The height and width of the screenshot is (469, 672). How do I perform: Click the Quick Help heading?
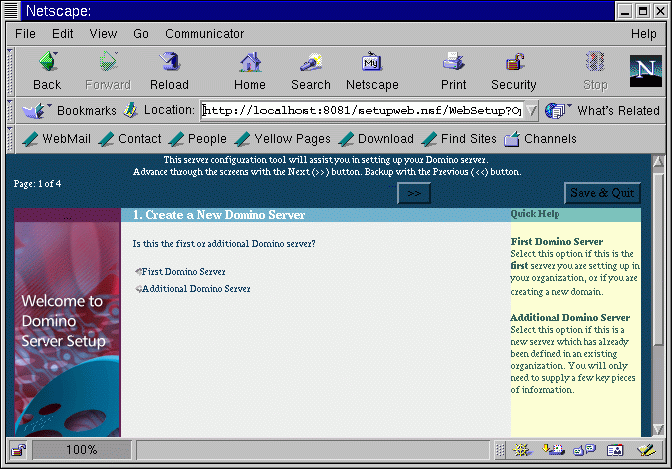(x=535, y=214)
